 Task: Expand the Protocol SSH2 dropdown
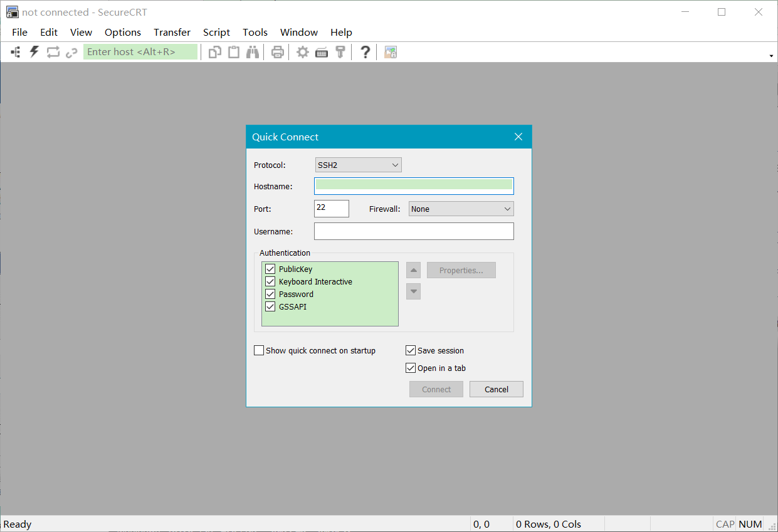pyautogui.click(x=358, y=165)
